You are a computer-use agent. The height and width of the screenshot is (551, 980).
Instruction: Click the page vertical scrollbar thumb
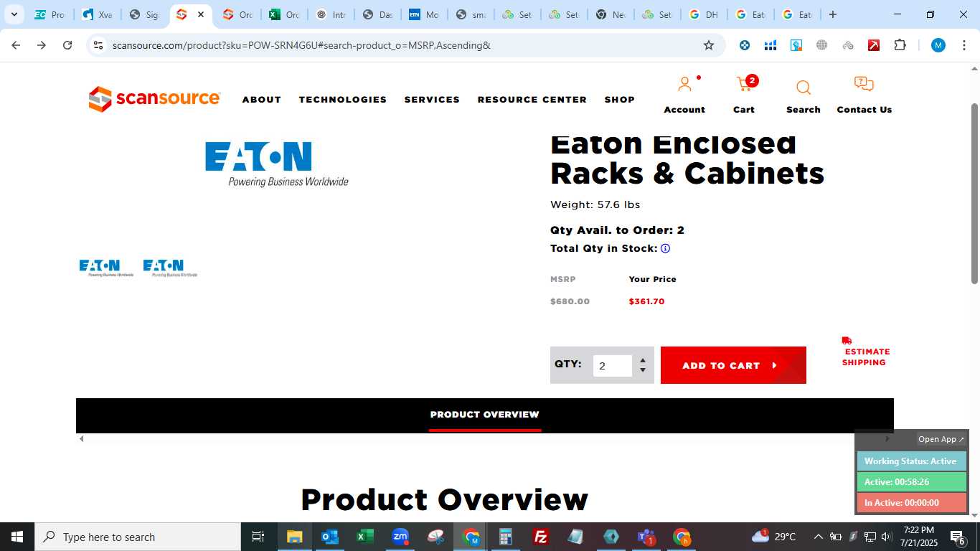click(974, 194)
